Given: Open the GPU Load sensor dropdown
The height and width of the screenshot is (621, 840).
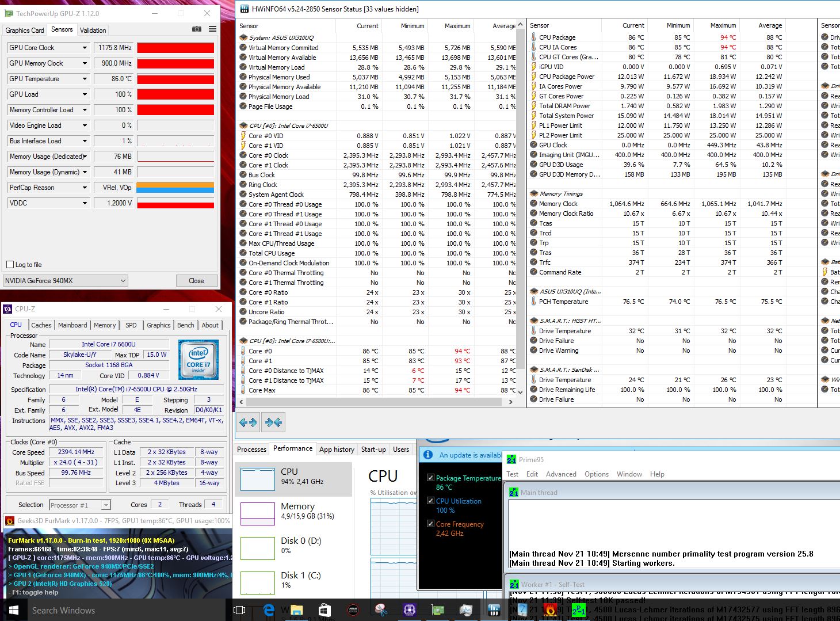Looking at the screenshot, I should pyautogui.click(x=85, y=94).
